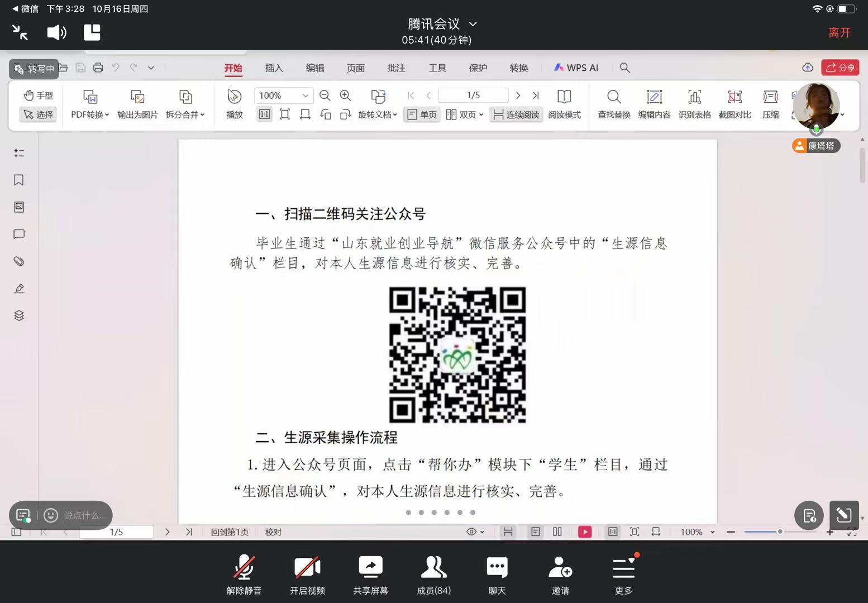This screenshot has height=603, width=868.
Task: Open 截图对比 screenshot compare tool
Action: 735,104
